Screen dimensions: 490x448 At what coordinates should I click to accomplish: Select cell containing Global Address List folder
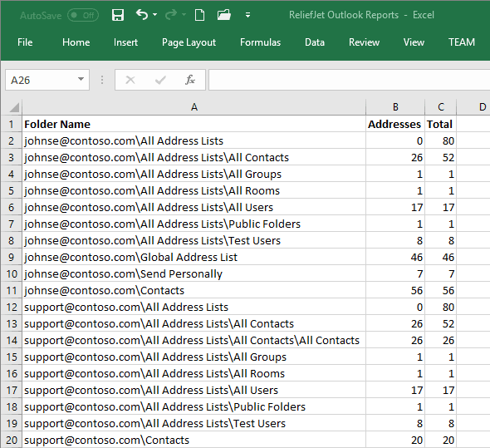(194, 257)
